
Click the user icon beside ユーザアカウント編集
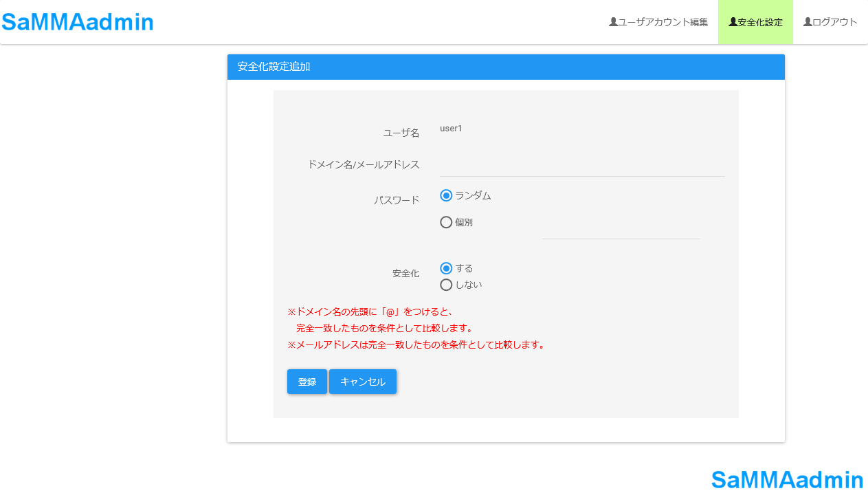coord(613,22)
